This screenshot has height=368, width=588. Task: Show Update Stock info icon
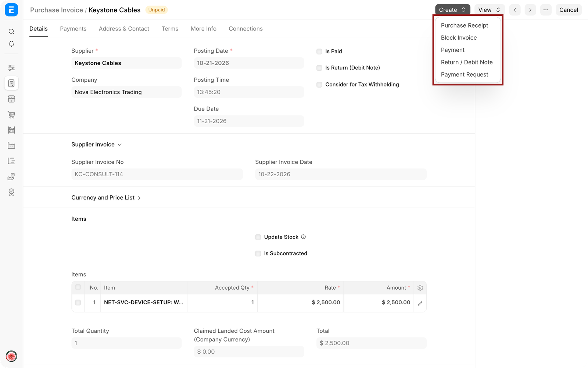(304, 237)
